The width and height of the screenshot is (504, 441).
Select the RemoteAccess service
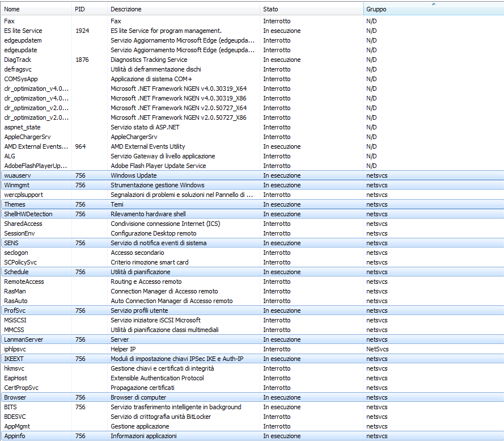pyautogui.click(x=24, y=282)
